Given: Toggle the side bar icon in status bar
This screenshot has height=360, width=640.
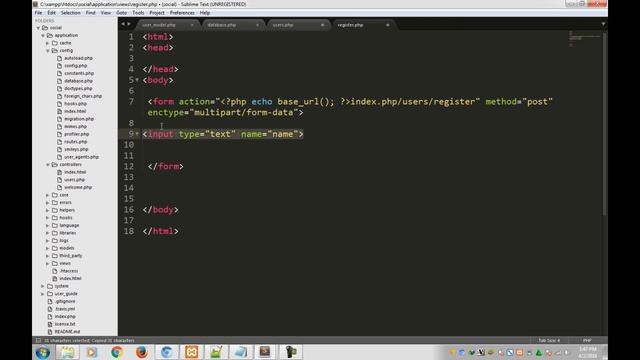Looking at the screenshot, I should click(x=38, y=340).
